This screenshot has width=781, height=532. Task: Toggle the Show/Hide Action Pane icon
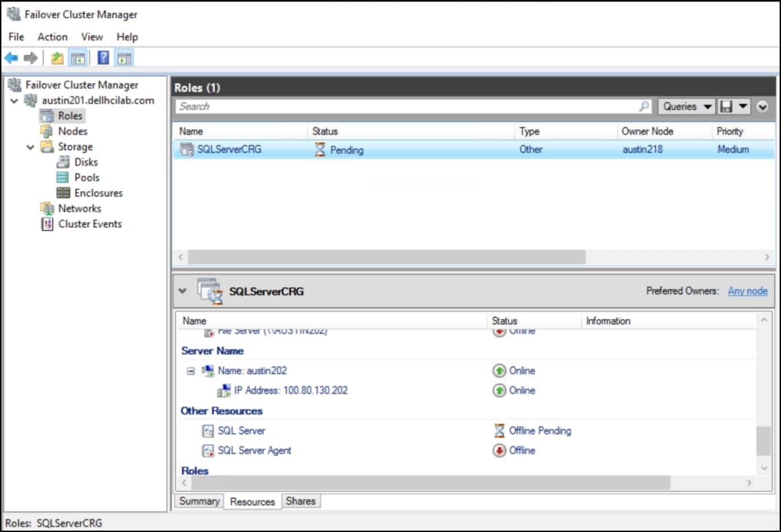pos(124,58)
